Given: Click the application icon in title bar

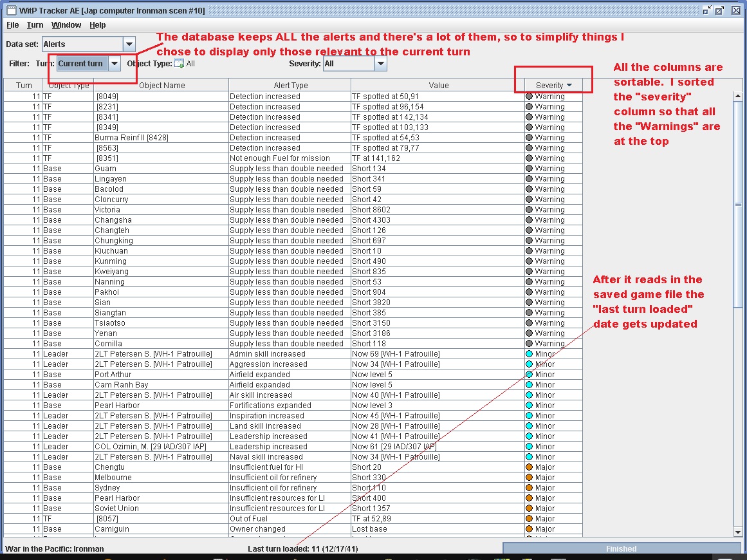Looking at the screenshot, I should [12, 10].
